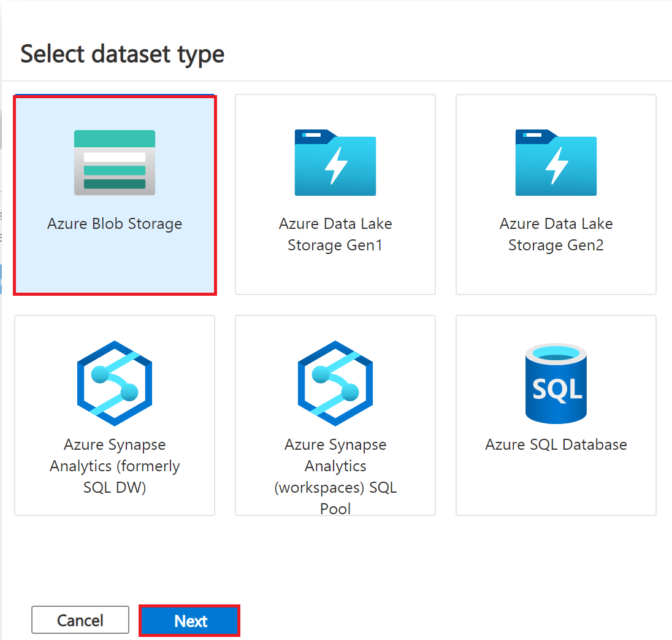
Task: Click the "Select dataset type" heading
Action: click(123, 54)
